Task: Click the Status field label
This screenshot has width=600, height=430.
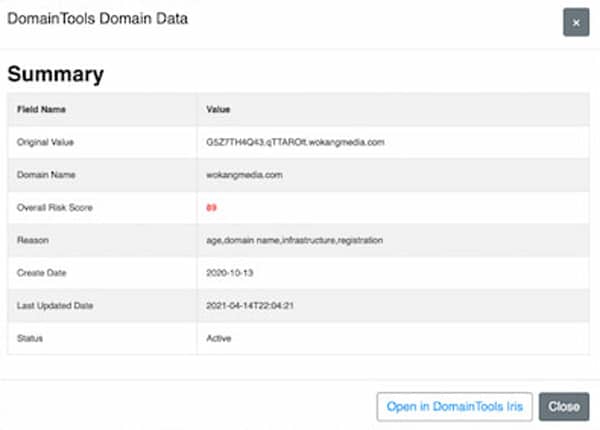Action: click(x=29, y=338)
